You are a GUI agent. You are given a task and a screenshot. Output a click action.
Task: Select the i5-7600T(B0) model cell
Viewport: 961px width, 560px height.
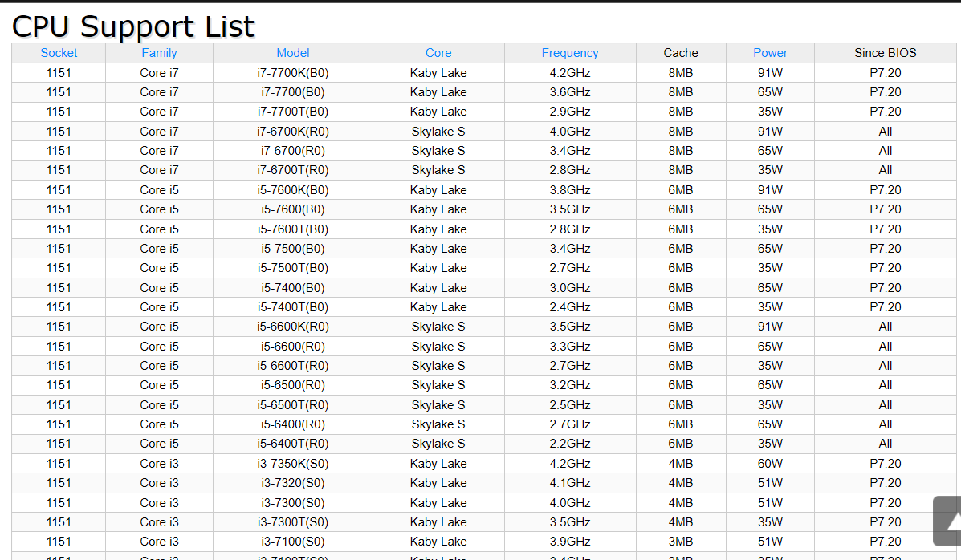pyautogui.click(x=293, y=229)
